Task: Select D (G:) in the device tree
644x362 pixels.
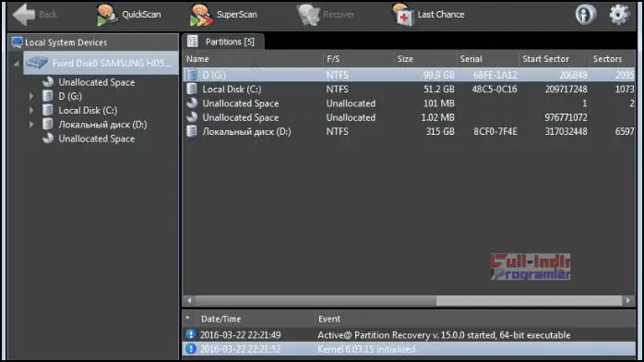Action: 70,96
